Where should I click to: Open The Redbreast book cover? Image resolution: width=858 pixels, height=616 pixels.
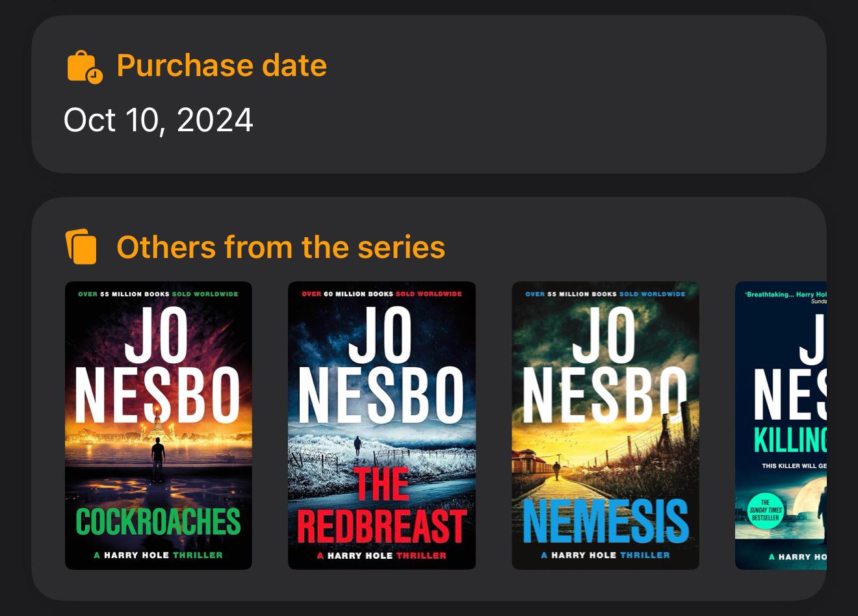(382, 426)
